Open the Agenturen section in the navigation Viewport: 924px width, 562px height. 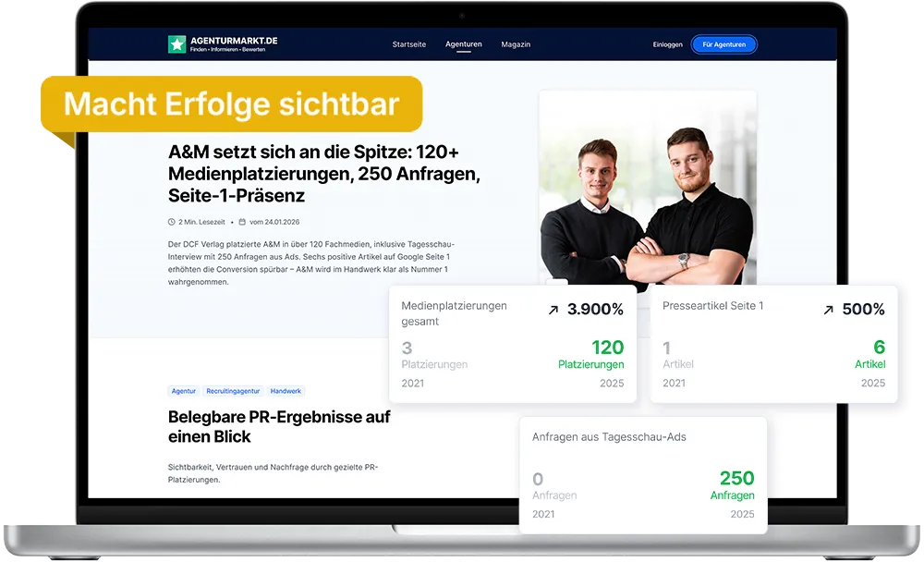463,43
